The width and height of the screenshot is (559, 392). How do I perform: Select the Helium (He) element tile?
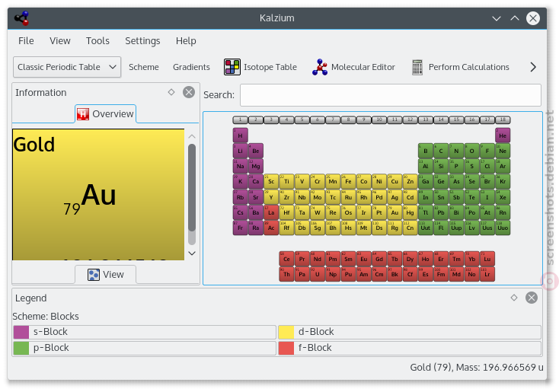pos(503,135)
